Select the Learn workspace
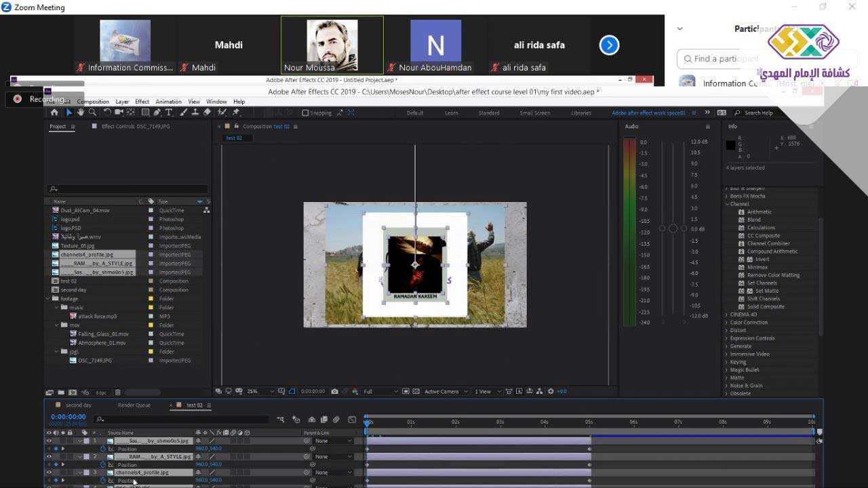 coord(451,113)
